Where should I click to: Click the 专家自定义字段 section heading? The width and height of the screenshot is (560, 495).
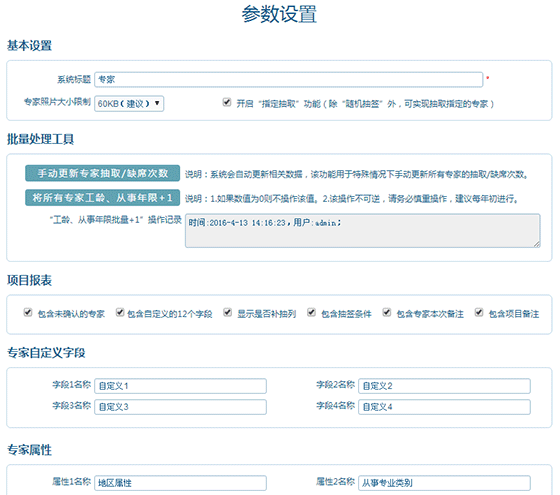[x=46, y=353]
